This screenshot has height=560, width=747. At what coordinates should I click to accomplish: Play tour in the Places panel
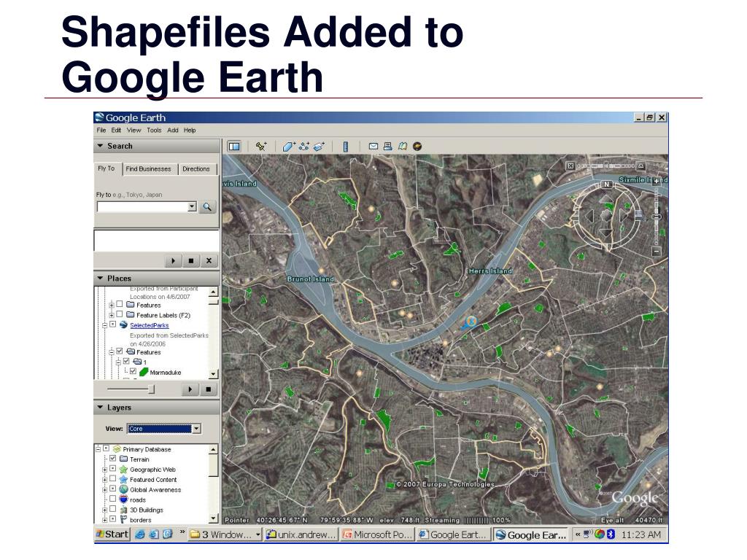click(190, 389)
